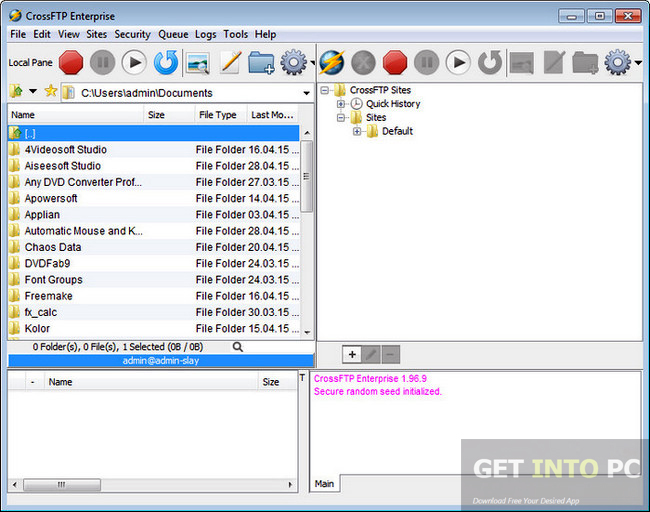Sort local files by Last Modified column

click(x=272, y=115)
